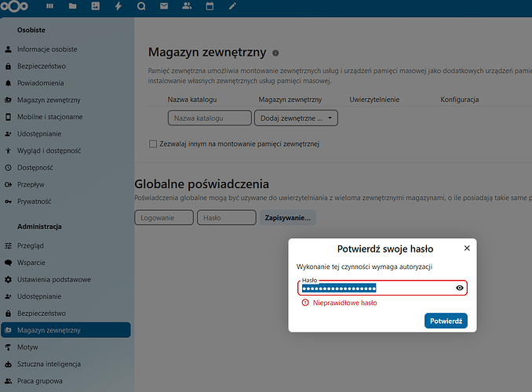Click the Potwierdź button
Image resolution: width=532 pixels, height=392 pixels.
click(446, 321)
